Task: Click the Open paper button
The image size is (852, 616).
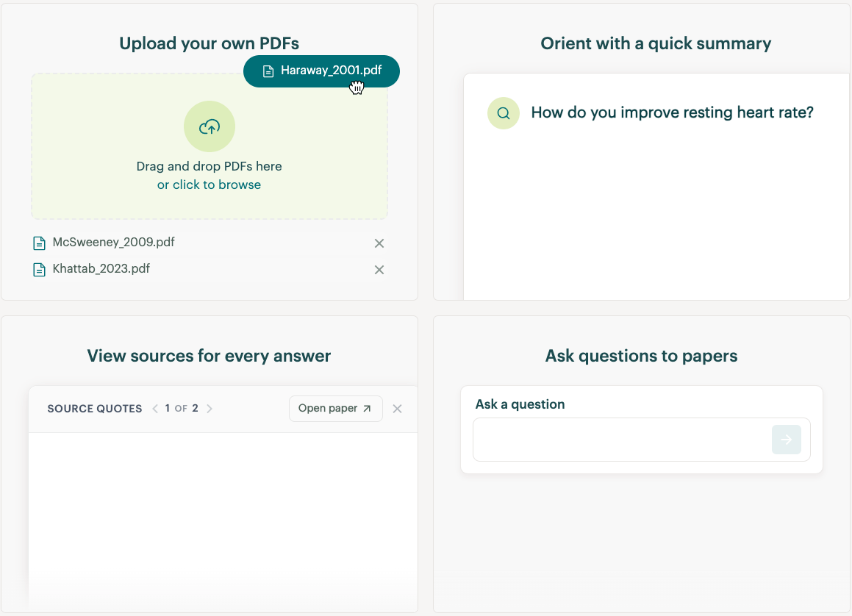Action: coord(335,409)
